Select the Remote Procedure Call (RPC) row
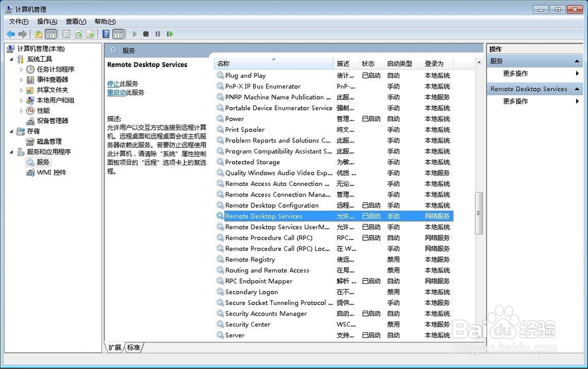 point(333,238)
